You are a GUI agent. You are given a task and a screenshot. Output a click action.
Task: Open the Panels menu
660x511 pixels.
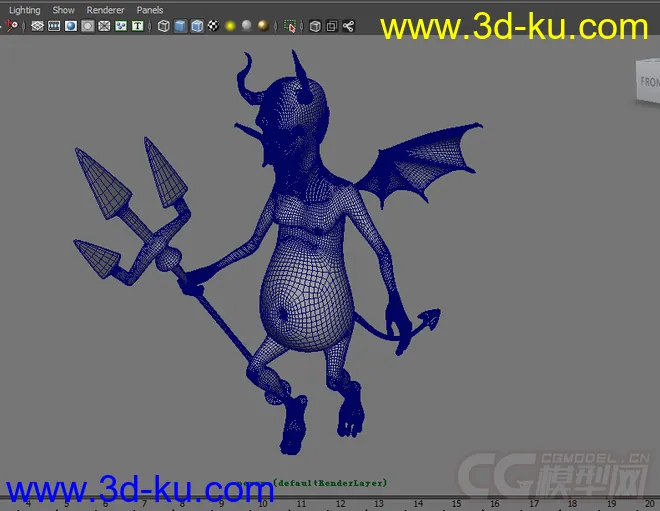[x=150, y=10]
